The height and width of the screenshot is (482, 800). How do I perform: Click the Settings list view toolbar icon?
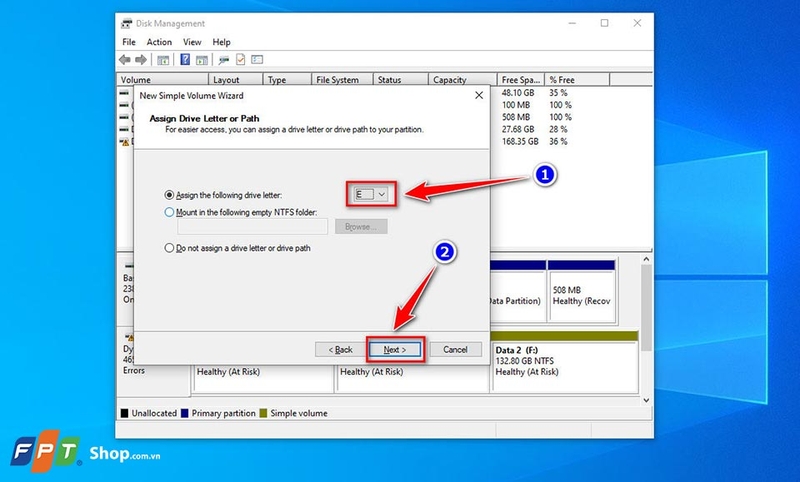257,60
